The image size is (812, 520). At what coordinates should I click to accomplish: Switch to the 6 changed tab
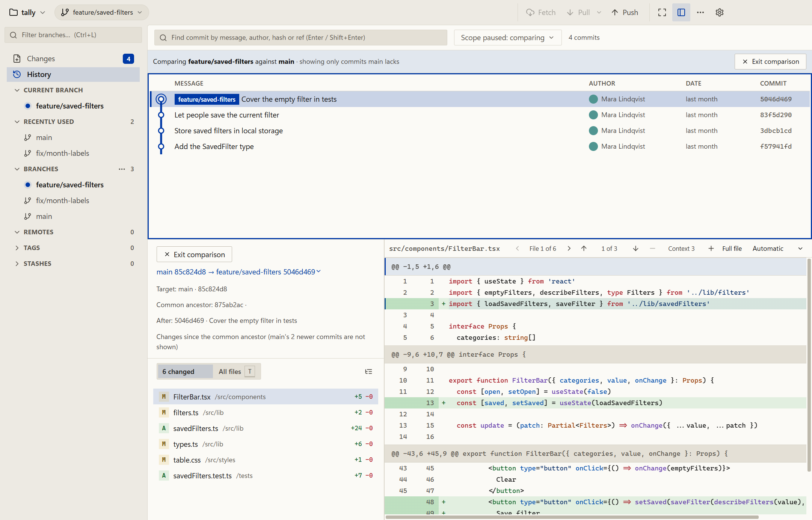(x=185, y=372)
